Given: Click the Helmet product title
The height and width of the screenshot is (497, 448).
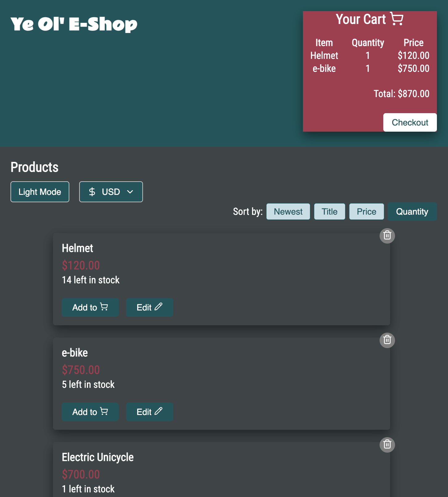Looking at the screenshot, I should [77, 248].
